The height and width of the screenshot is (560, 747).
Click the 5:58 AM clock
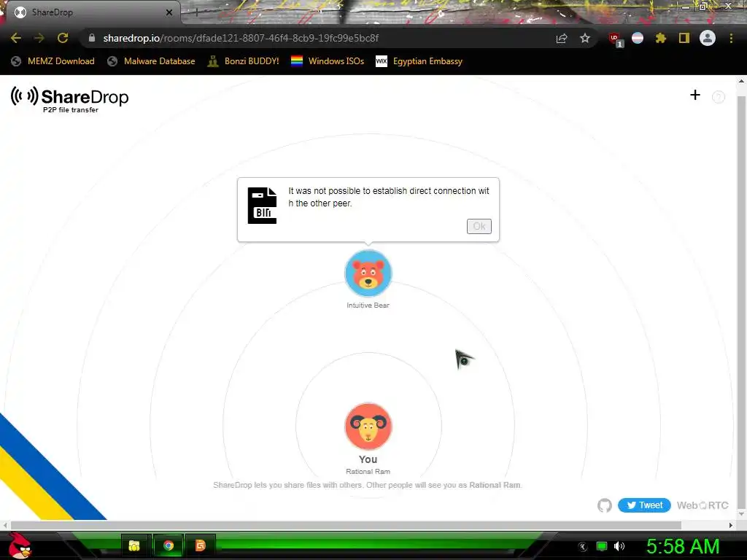point(683,546)
